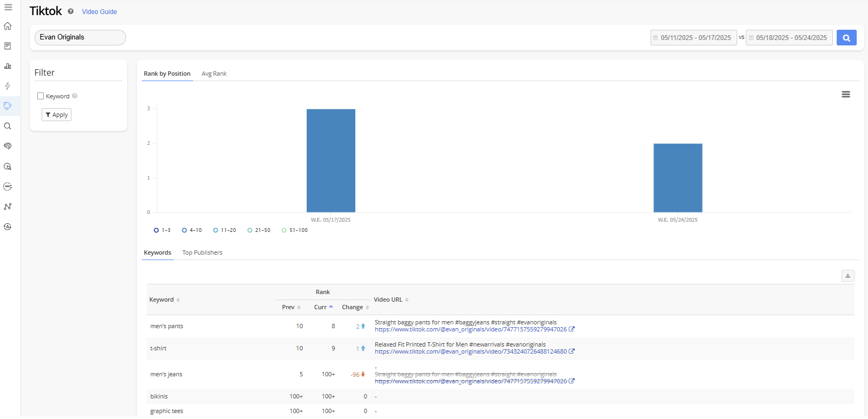Click the help icon beside Tiktok title
Viewport: 868px width, 419px height.
click(71, 11)
